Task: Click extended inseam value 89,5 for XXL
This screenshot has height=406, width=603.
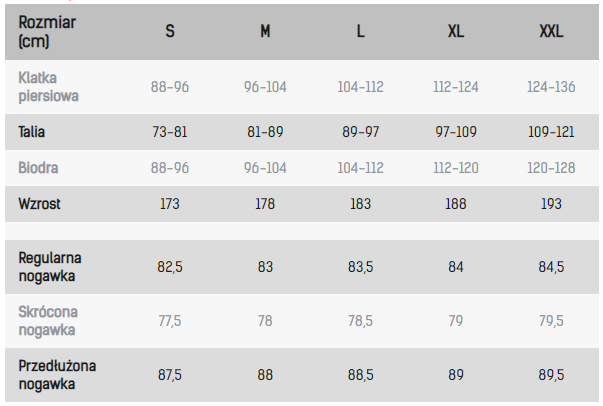Action: [551, 375]
